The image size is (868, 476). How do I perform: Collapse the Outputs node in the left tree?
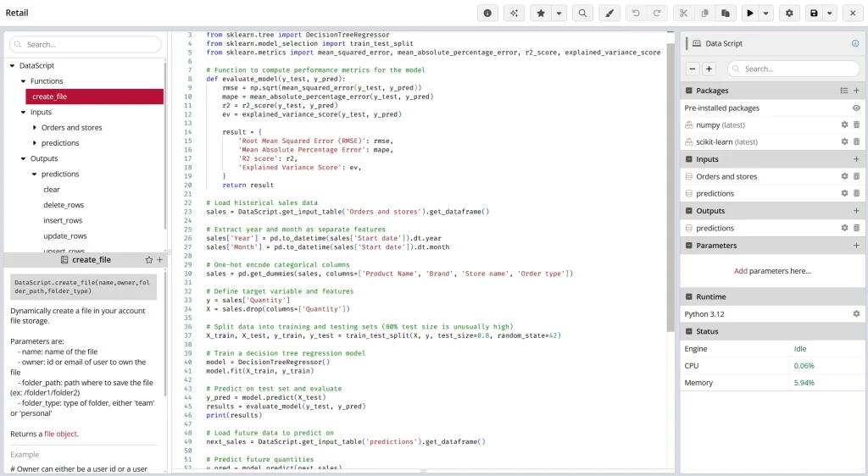point(23,158)
